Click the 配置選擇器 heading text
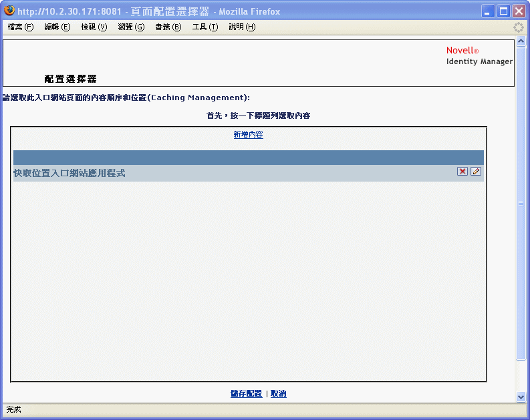The height and width of the screenshot is (420, 530). coord(71,79)
